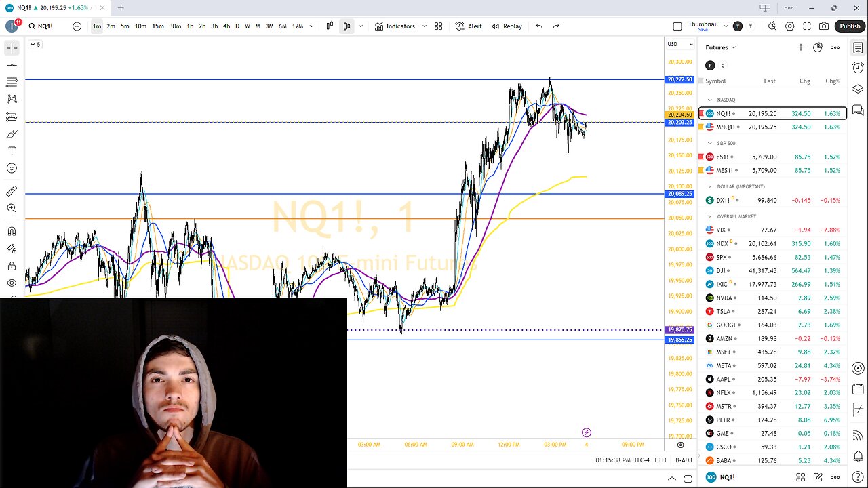Activate the zoom in tool
Image resolution: width=868 pixels, height=488 pixels.
(12, 209)
